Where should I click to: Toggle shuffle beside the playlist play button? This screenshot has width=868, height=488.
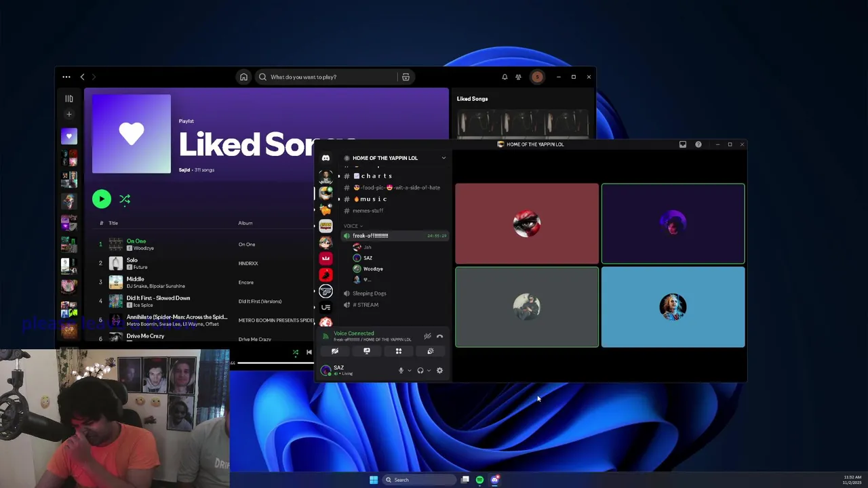(125, 199)
